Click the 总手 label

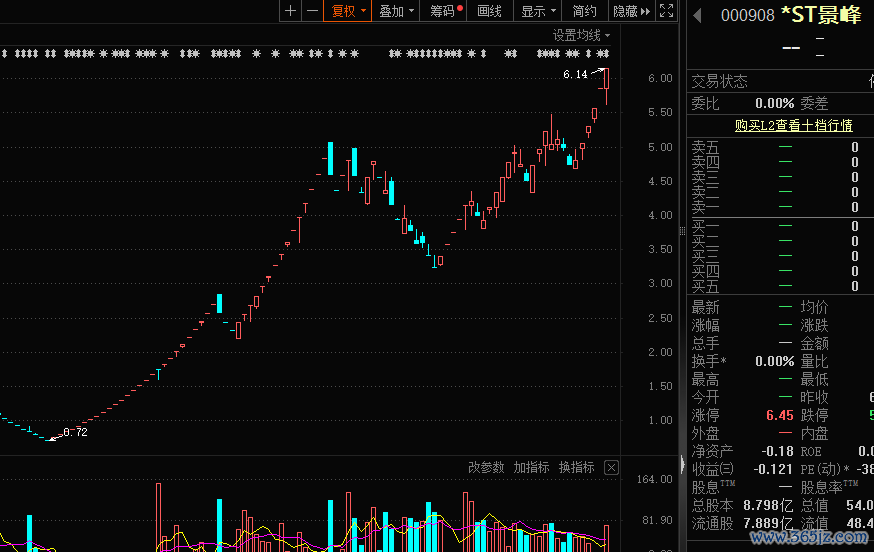pyautogui.click(x=705, y=343)
